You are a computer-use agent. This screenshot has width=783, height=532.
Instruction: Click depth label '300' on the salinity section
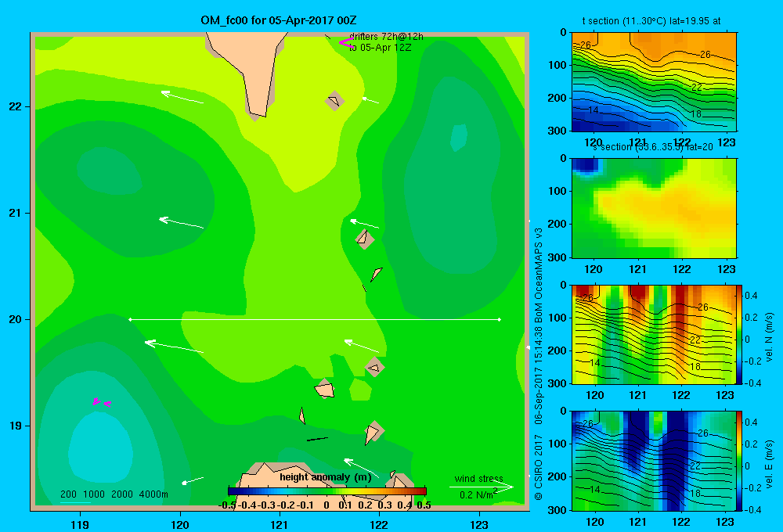coord(557,257)
